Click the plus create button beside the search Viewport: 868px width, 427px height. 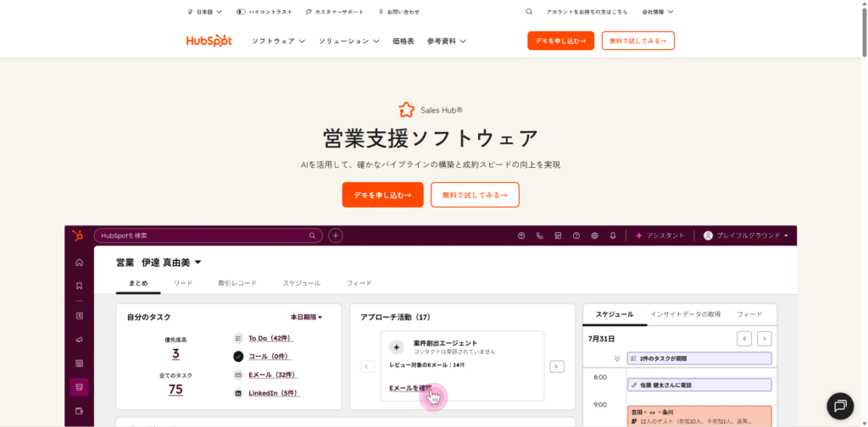(x=336, y=236)
